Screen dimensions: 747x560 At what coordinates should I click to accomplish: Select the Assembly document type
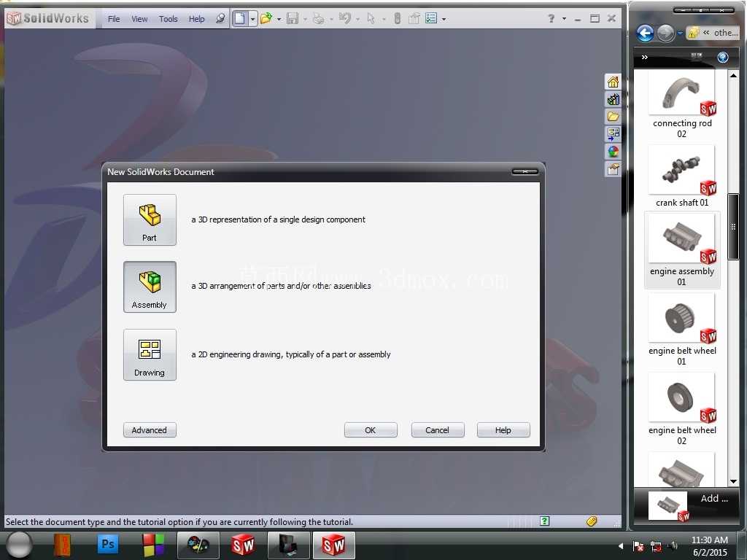click(x=150, y=287)
